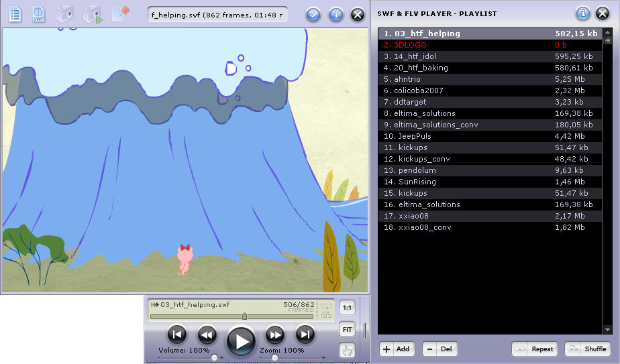The width and height of the screenshot is (620, 364).
Task: Select playlist item ddtarget
Action: tap(490, 102)
